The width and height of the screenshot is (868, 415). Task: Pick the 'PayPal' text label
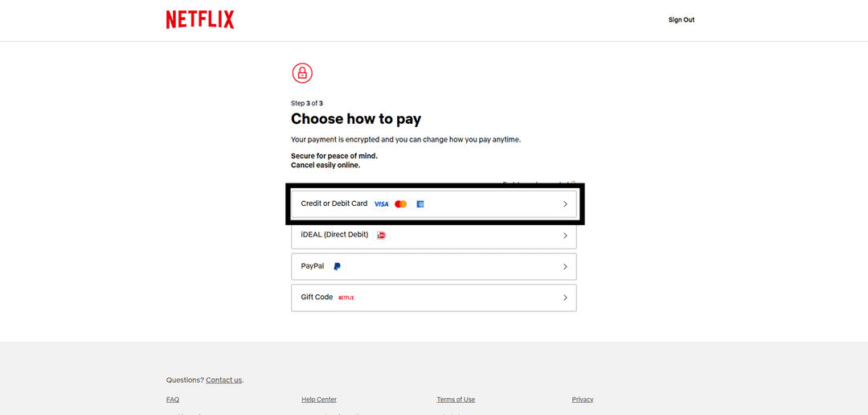[313, 266]
